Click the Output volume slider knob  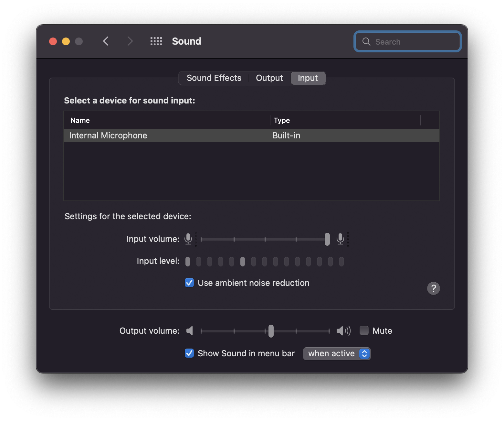pos(271,331)
